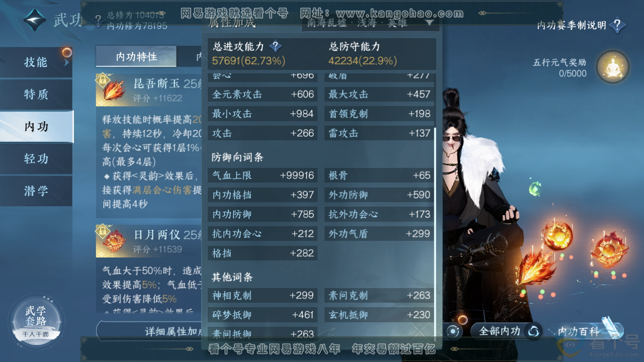Click the attribute panel scrollbar

click(x=436, y=231)
